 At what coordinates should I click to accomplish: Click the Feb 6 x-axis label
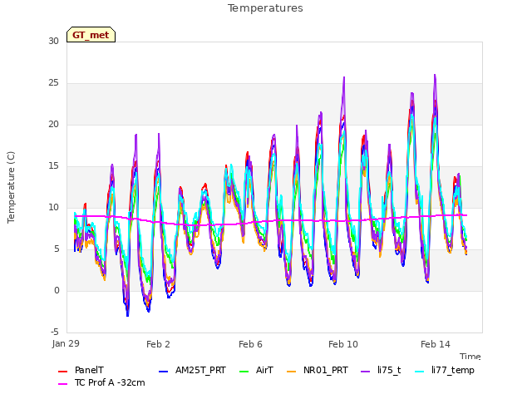(x=250, y=344)
